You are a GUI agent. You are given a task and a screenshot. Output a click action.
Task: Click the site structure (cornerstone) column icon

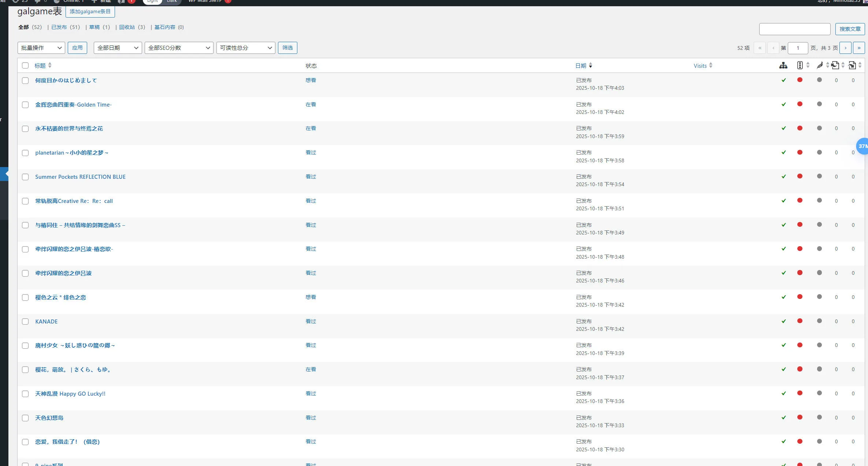pos(783,66)
